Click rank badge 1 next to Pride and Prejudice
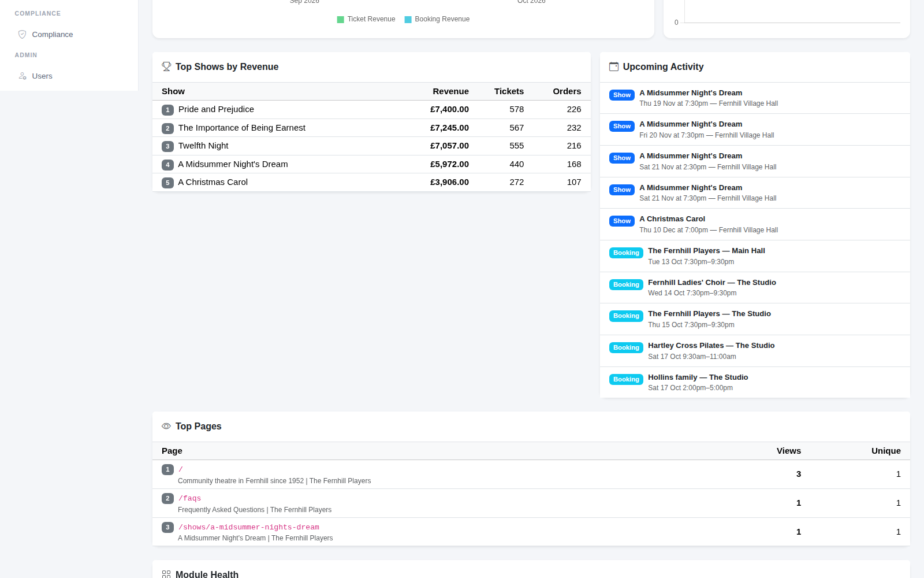 point(167,110)
